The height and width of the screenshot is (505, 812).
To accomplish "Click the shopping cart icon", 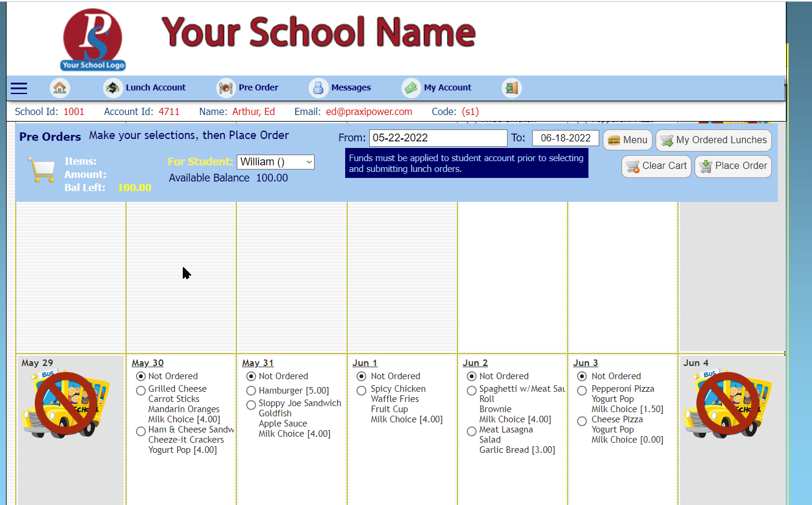I will (41, 169).
